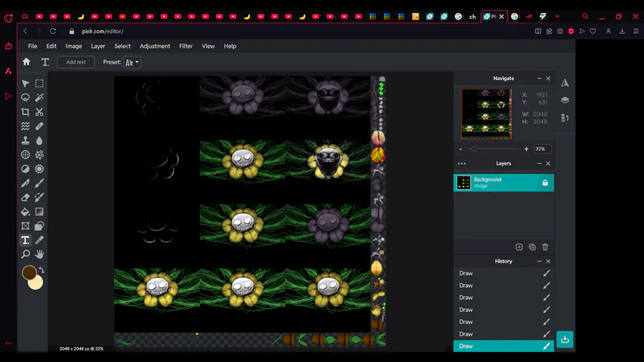Click the Navigate preview thumbnail

(487, 114)
